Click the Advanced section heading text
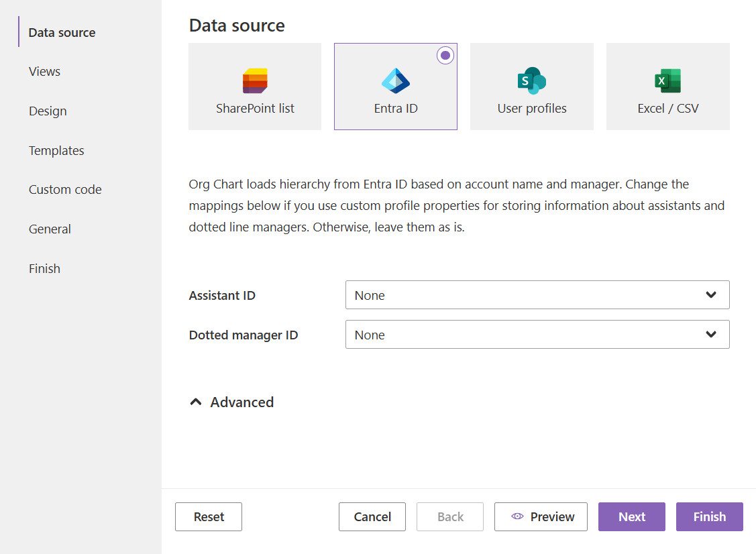The image size is (756, 554). click(x=242, y=402)
